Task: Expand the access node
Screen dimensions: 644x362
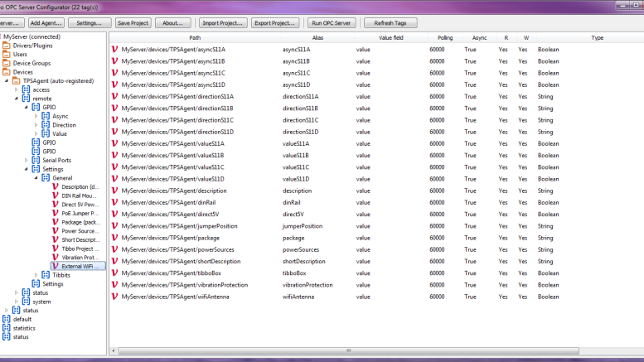Action: point(17,89)
